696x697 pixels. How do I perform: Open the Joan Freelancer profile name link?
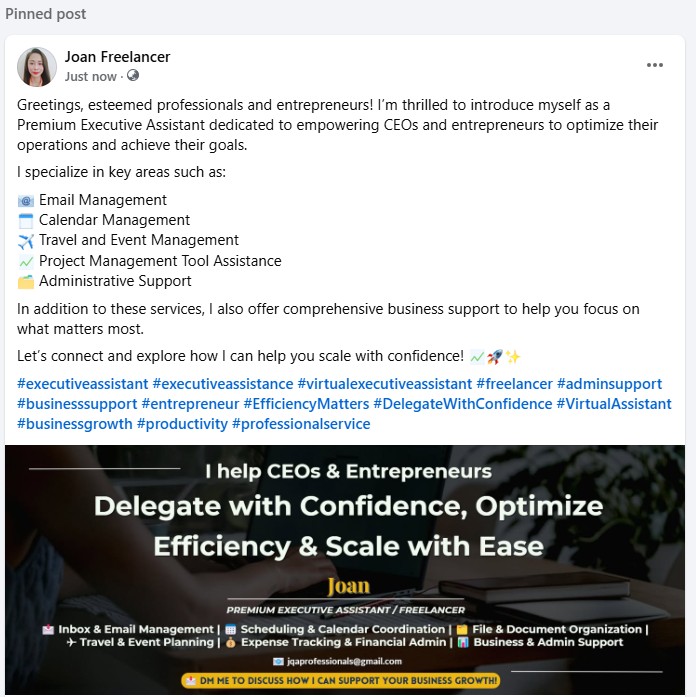click(x=117, y=57)
